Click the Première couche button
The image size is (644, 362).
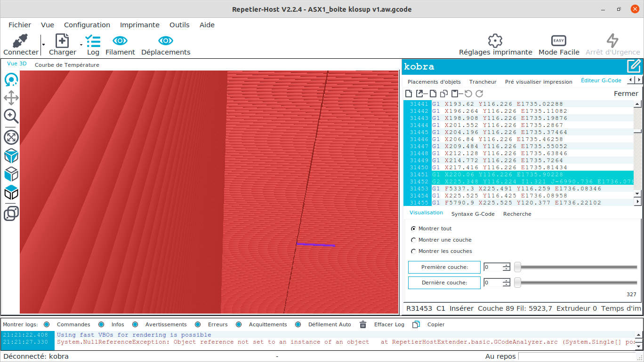pyautogui.click(x=444, y=267)
